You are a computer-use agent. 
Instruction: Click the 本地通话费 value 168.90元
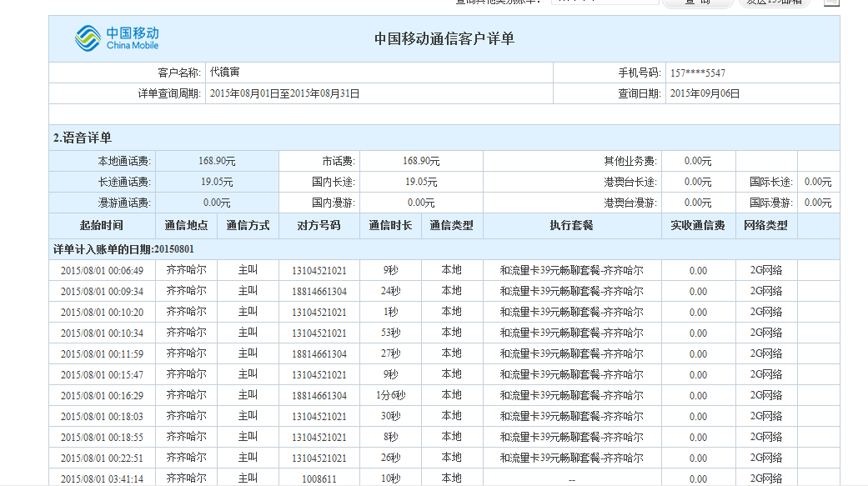click(x=217, y=161)
